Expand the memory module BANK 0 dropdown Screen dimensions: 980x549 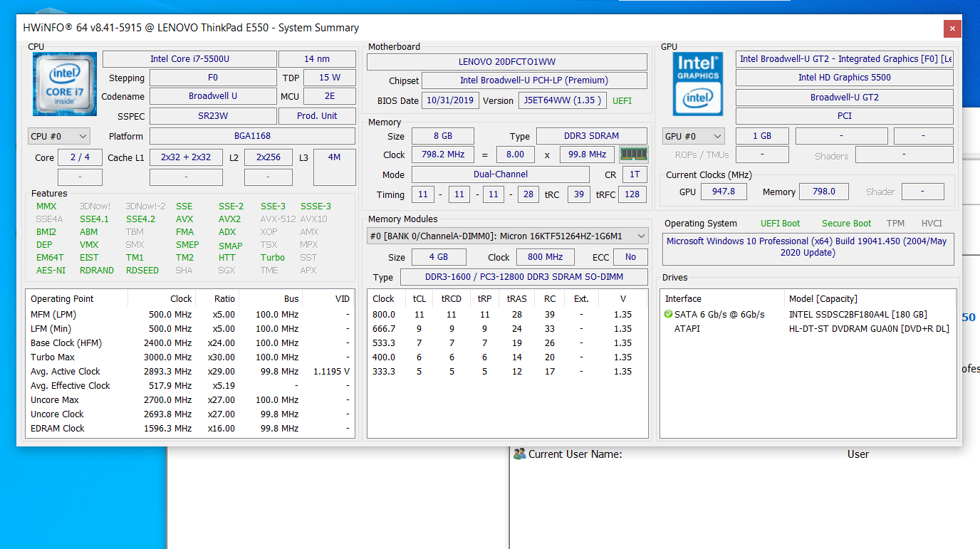pyautogui.click(x=507, y=236)
